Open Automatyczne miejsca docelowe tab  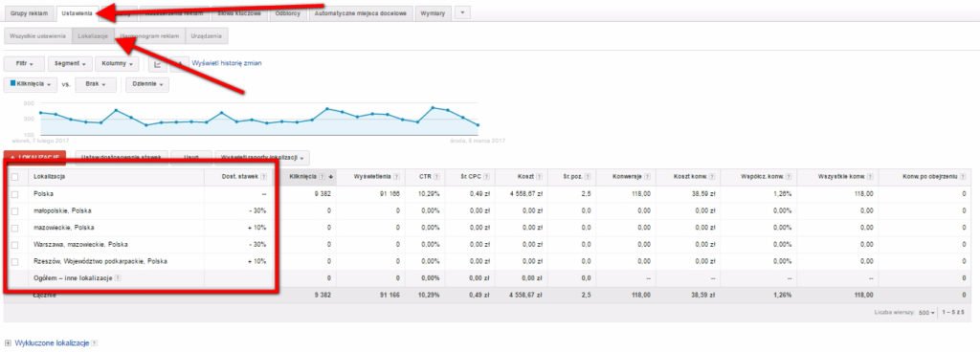tap(362, 13)
